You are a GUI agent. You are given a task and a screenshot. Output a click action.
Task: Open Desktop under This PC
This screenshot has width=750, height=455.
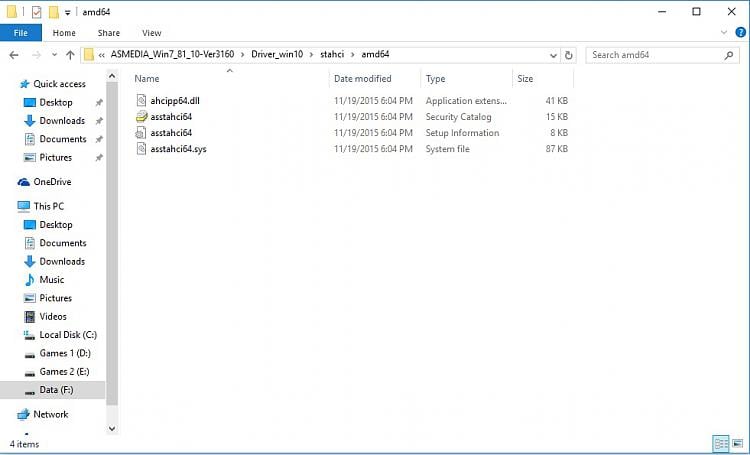55,224
